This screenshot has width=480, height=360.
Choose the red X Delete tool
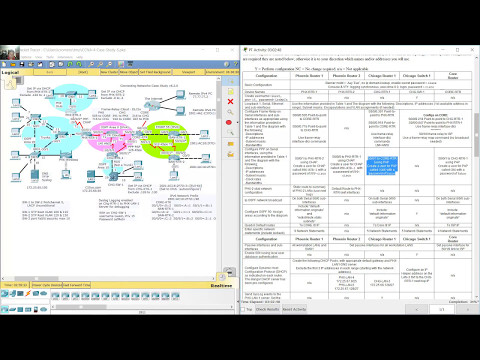pyautogui.click(x=230, y=102)
